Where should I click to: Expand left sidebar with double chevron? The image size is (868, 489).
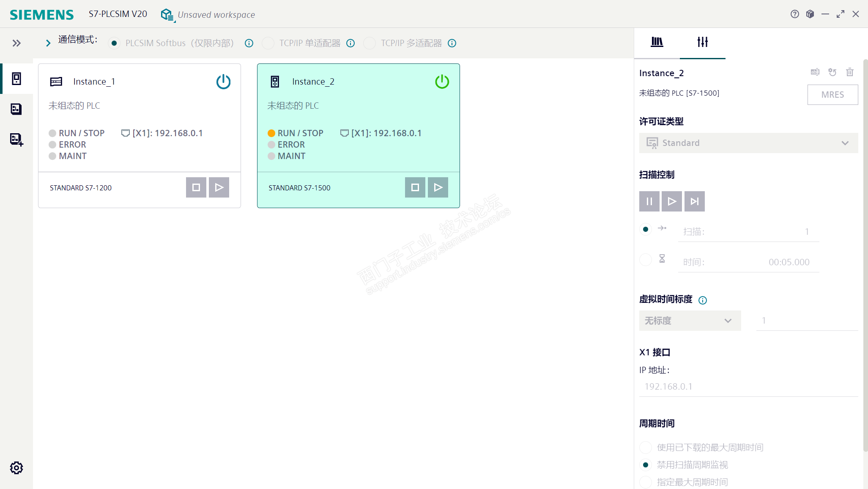[16, 43]
